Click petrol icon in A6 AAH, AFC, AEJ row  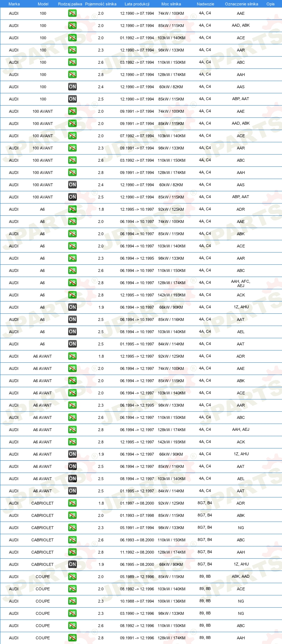(72, 283)
